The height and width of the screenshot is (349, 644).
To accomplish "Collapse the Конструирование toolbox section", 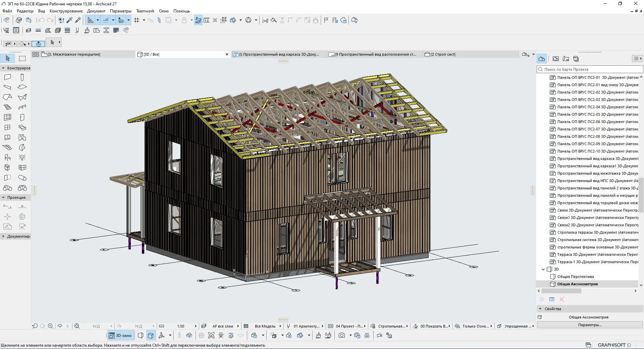I will click(3, 68).
